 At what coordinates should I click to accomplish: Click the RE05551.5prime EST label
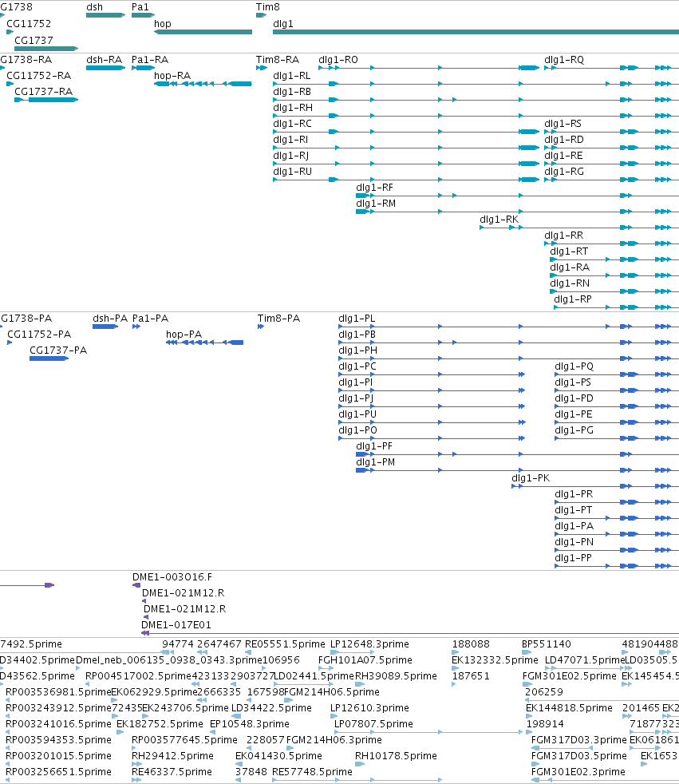[285, 644]
